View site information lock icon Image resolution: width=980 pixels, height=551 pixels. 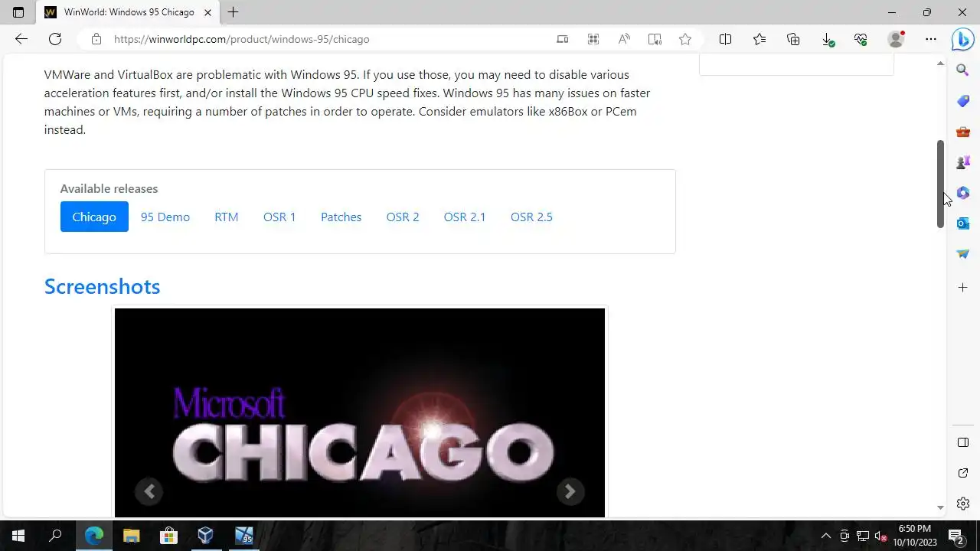(x=96, y=39)
